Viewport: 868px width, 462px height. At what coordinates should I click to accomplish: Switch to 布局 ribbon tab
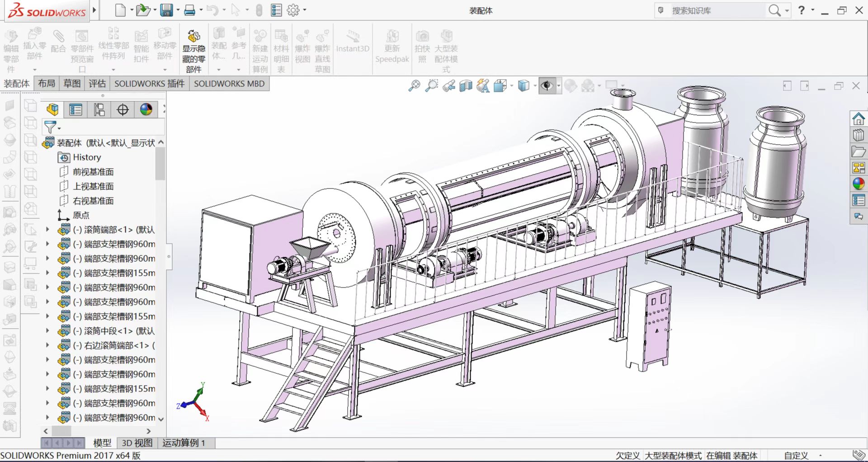pos(47,84)
